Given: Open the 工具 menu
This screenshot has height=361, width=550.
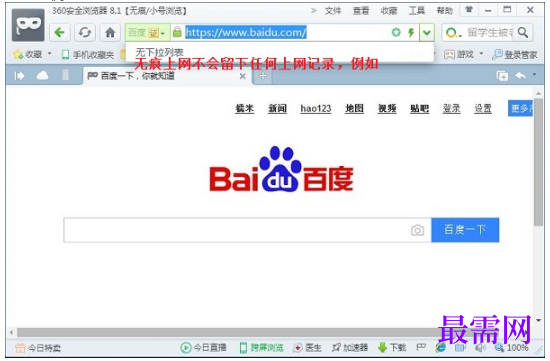Looking at the screenshot, I should click(x=417, y=11).
